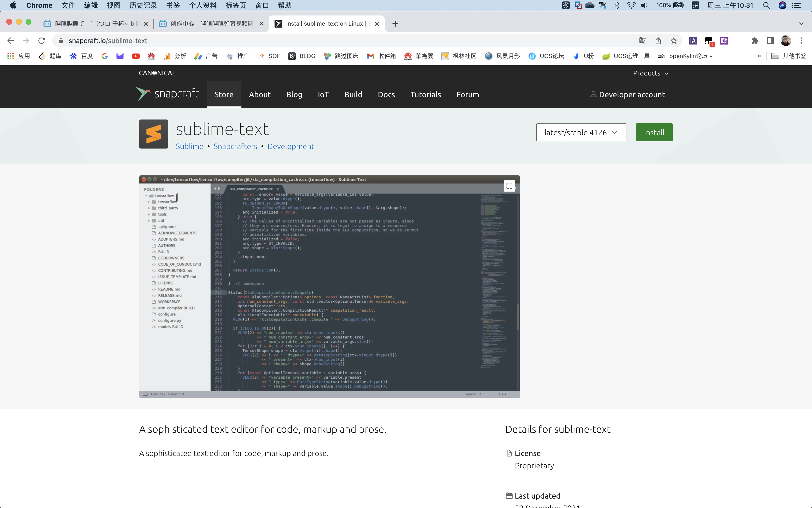Open the About navigation item
The image size is (812, 508).
coord(260,94)
